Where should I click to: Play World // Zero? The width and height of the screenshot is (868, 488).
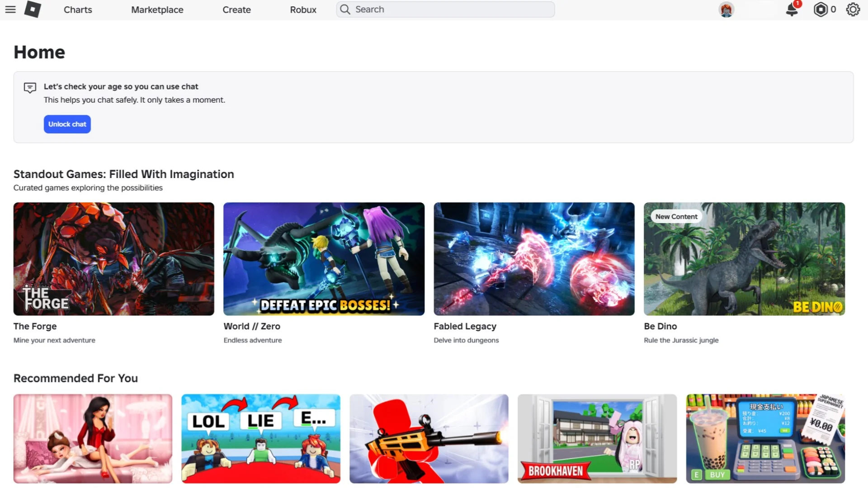324,259
